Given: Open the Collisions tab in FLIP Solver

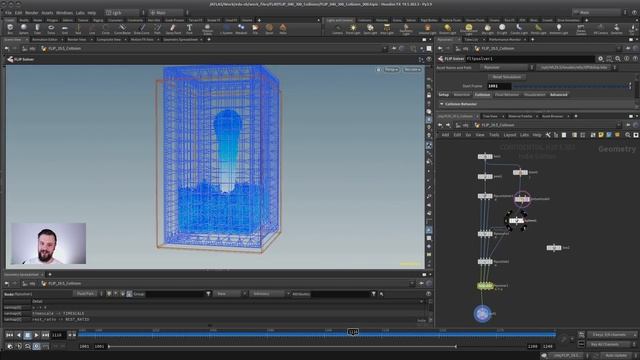Looking at the screenshot, I should pos(482,95).
